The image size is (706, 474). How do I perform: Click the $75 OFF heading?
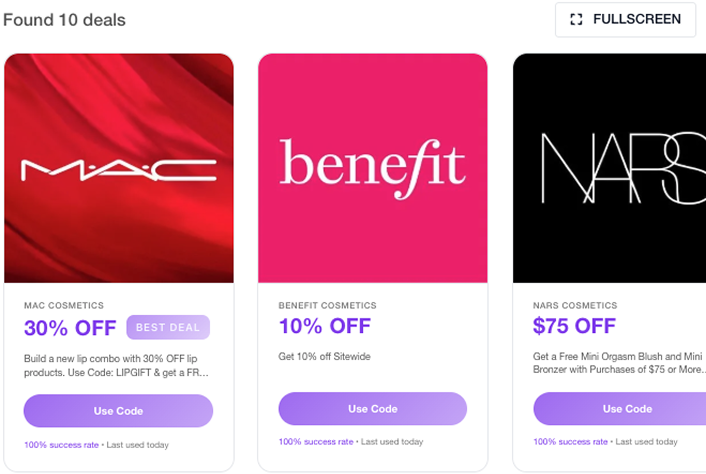coord(574,326)
